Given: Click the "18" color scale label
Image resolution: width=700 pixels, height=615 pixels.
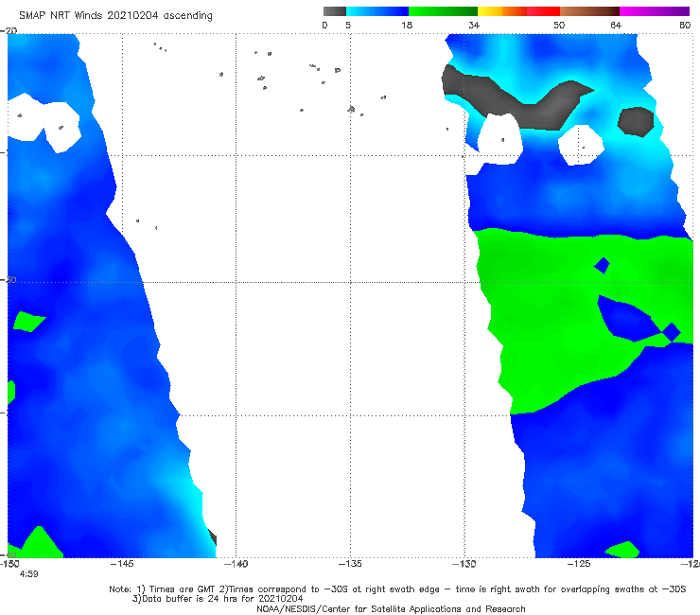Looking at the screenshot, I should pos(407,26).
